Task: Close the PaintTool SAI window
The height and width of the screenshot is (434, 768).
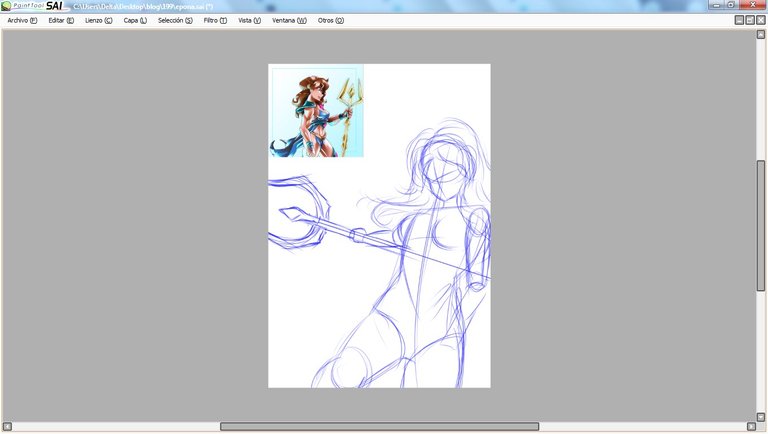Action: [x=752, y=5]
